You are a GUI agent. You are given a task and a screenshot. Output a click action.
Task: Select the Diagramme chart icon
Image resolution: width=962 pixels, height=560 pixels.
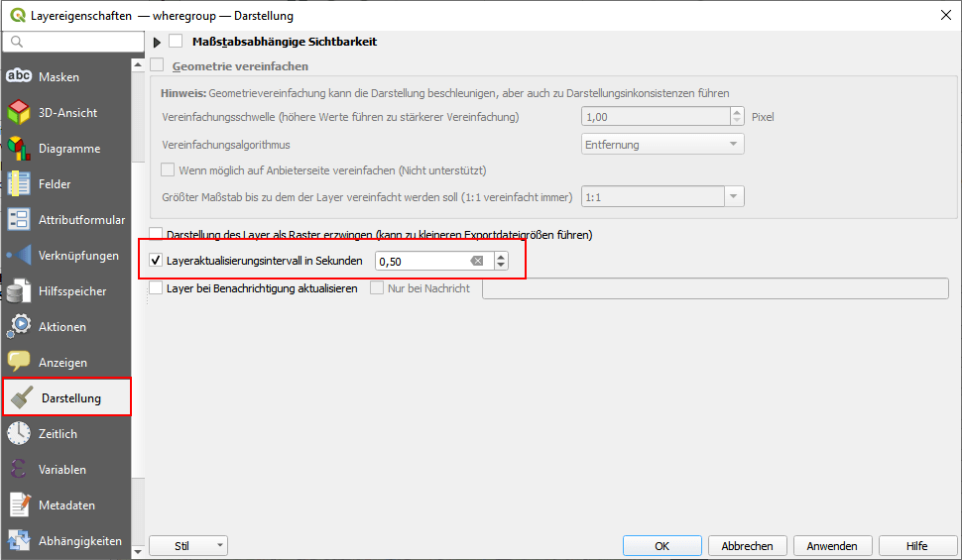[x=20, y=149]
